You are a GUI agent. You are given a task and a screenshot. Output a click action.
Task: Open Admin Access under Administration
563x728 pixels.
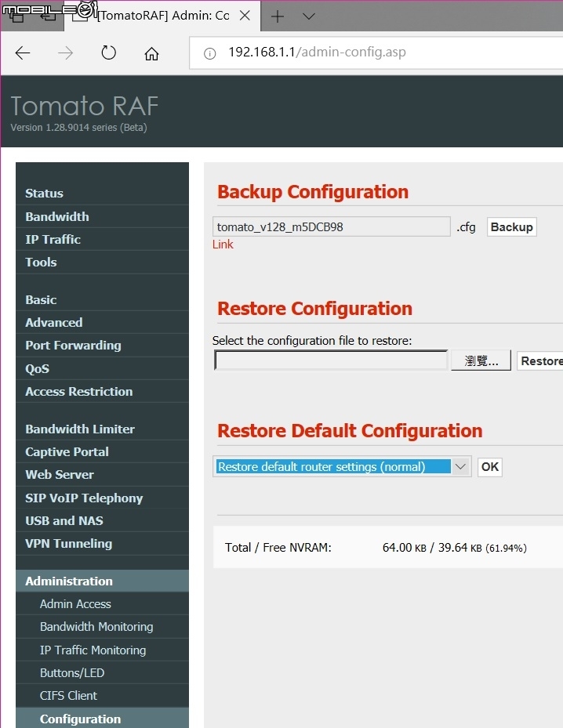tap(75, 604)
